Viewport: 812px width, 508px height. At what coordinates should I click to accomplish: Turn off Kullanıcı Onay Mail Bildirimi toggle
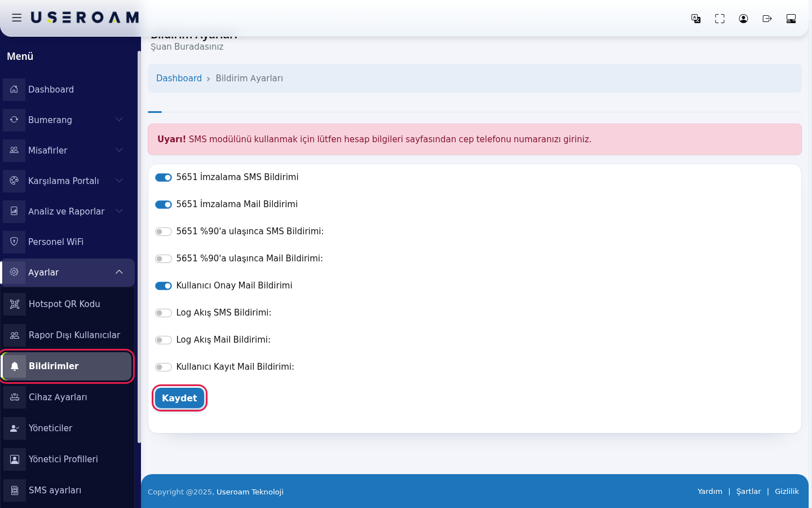(164, 286)
